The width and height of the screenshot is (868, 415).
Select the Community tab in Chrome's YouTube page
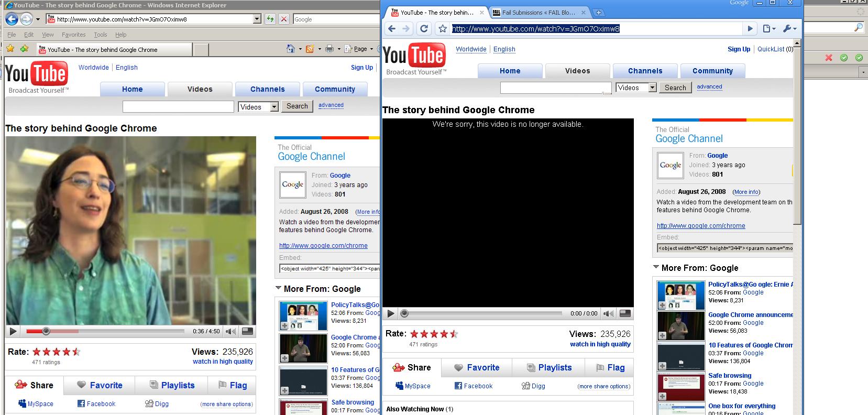(x=712, y=71)
